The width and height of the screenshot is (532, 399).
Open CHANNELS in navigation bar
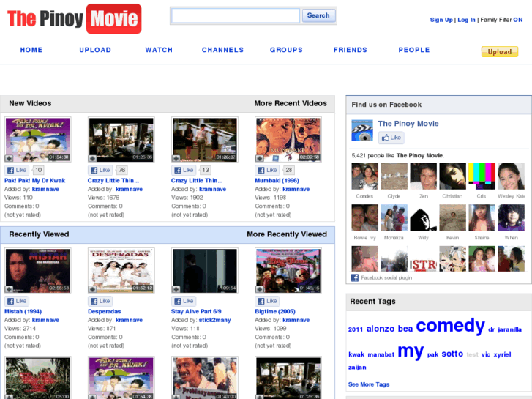coord(222,50)
